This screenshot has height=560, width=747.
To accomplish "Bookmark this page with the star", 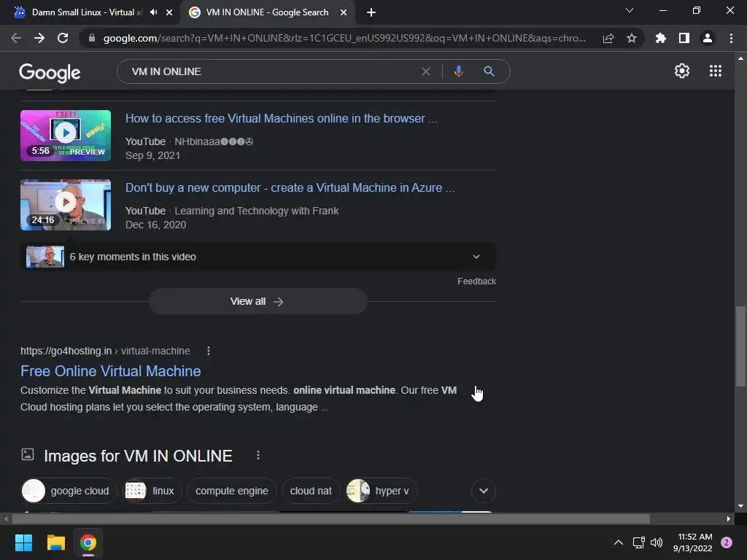I will pos(632,38).
